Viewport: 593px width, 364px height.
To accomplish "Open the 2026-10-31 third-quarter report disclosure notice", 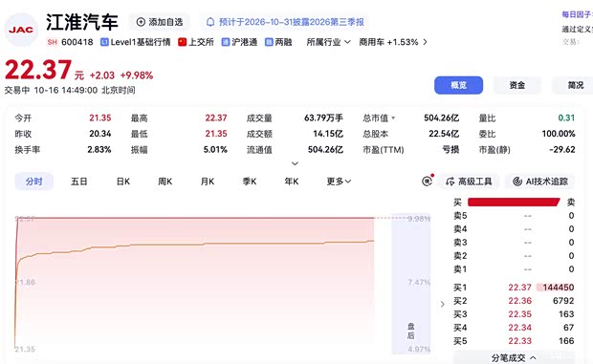I will [x=285, y=22].
